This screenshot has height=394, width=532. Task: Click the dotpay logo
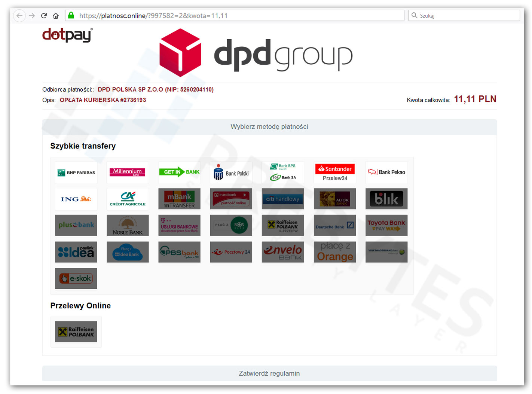[x=67, y=35]
